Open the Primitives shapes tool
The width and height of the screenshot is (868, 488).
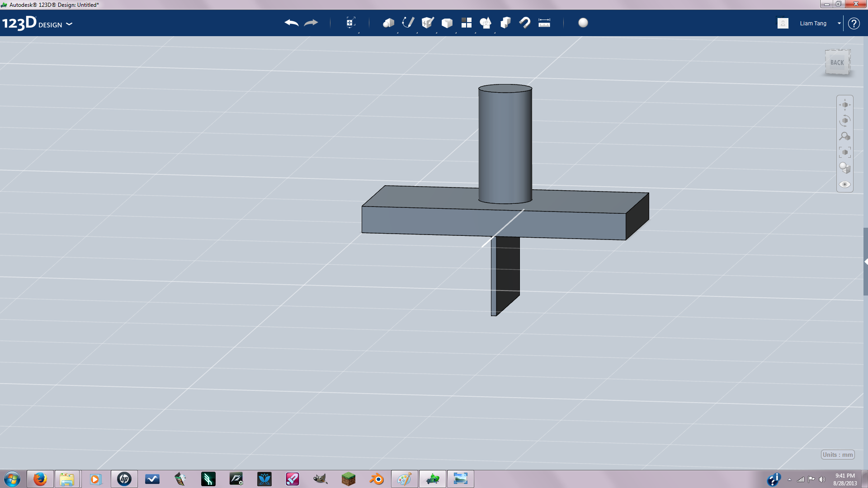[388, 23]
